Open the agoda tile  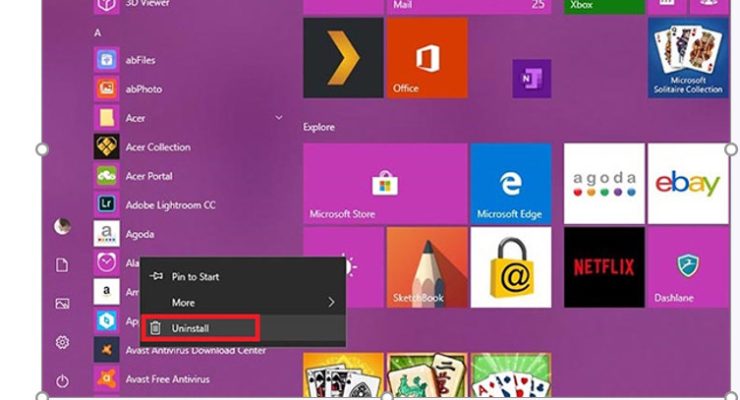click(x=604, y=183)
